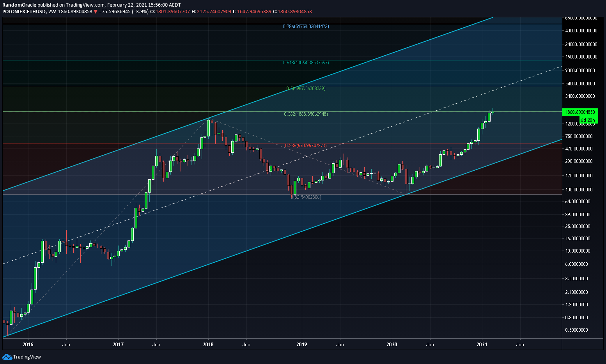
Task: Click the TradingView wordmark text
Action: (27, 357)
